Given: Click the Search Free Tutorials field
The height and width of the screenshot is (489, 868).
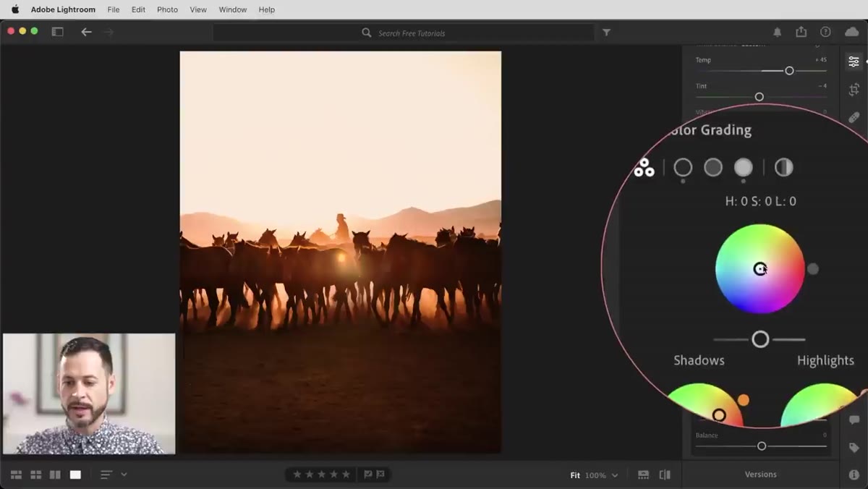Looking at the screenshot, I should [404, 33].
